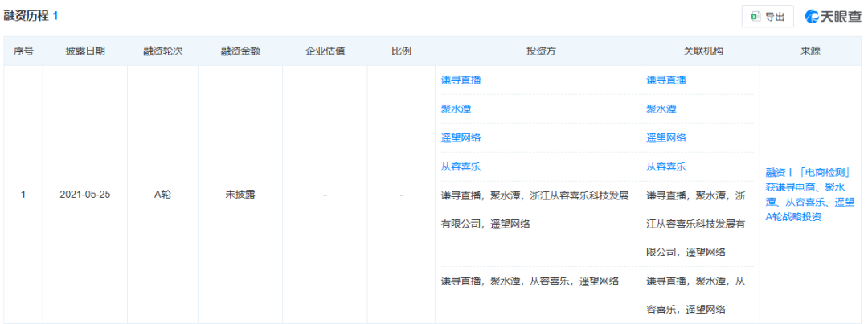Image resolution: width=868 pixels, height=324 pixels.
Task: Click the 融资轮次 column header
Action: pos(162,51)
